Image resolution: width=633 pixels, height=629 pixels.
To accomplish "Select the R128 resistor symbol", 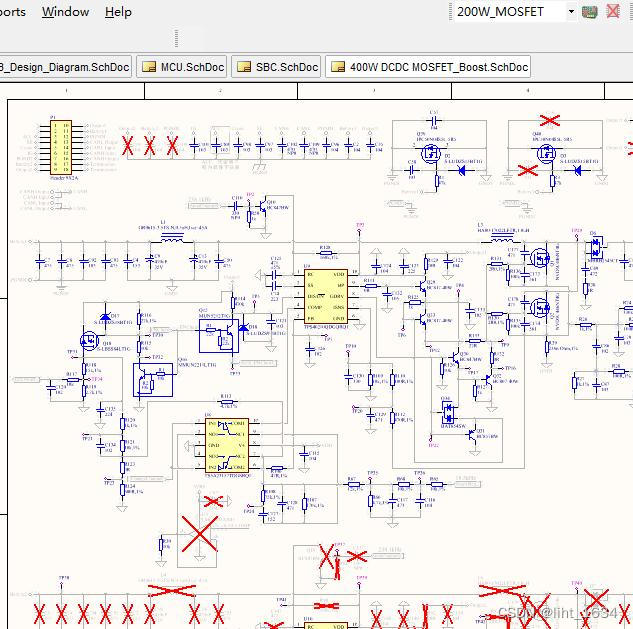I will pos(326,254).
